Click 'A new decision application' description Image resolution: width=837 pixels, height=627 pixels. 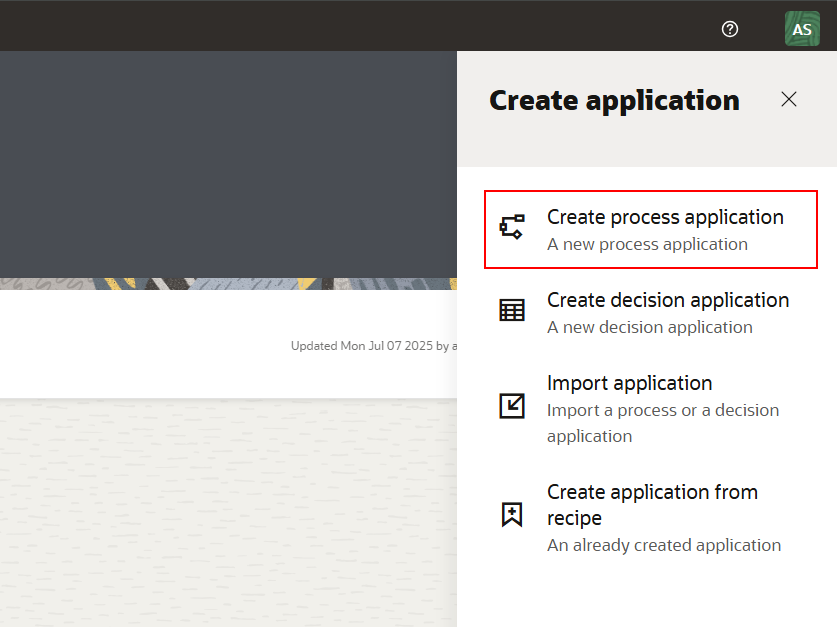649,327
